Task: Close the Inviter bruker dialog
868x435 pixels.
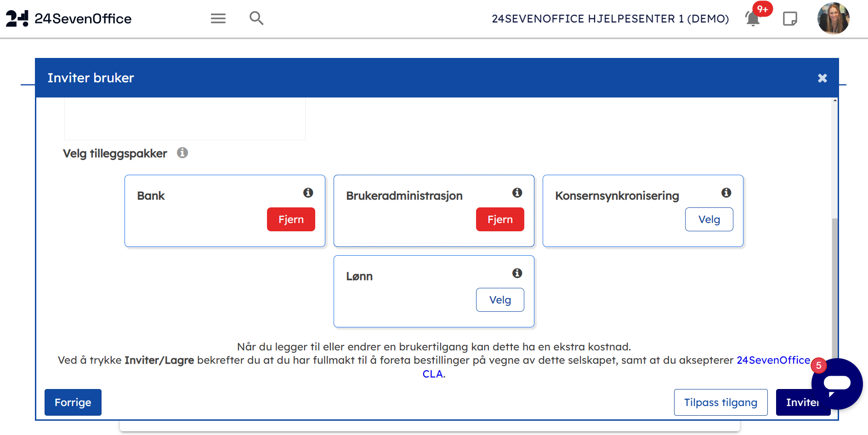Action: point(822,78)
